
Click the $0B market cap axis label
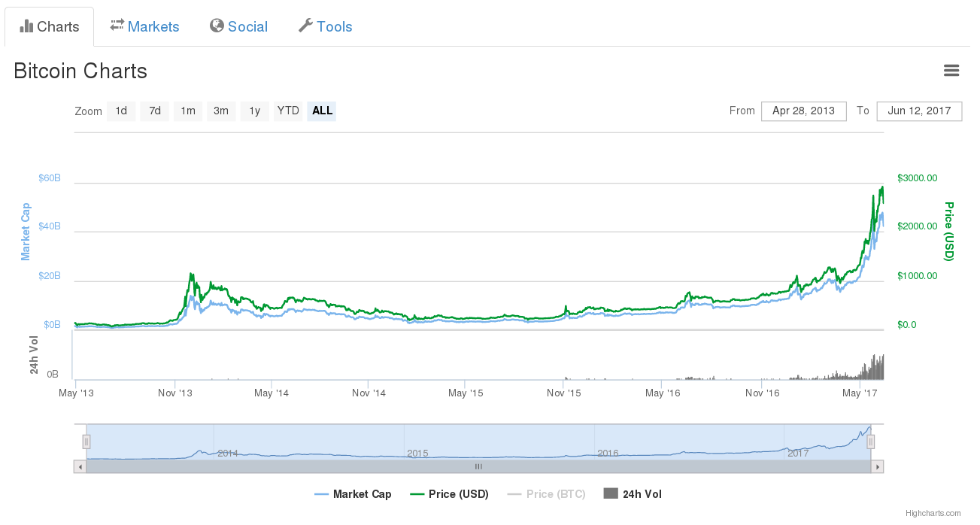pyautogui.click(x=53, y=325)
